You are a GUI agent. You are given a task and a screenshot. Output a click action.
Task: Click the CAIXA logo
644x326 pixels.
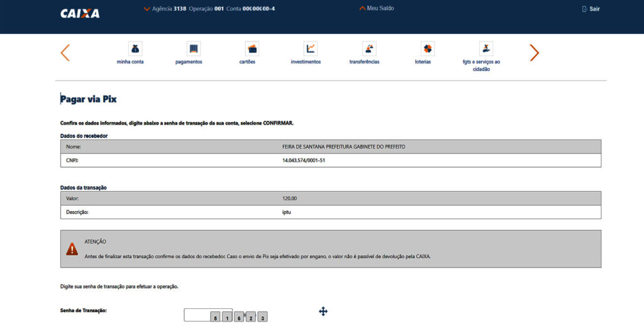[80, 13]
